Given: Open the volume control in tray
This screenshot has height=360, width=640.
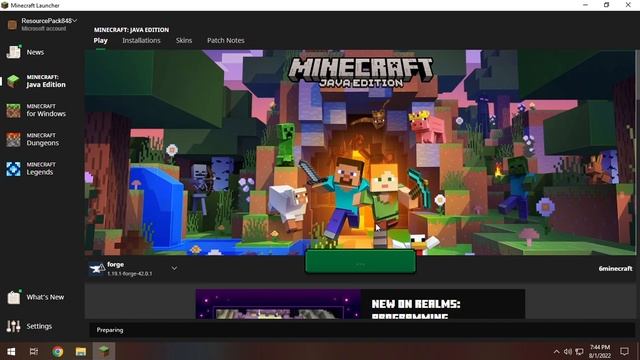Looking at the screenshot, I should click(x=568, y=351).
